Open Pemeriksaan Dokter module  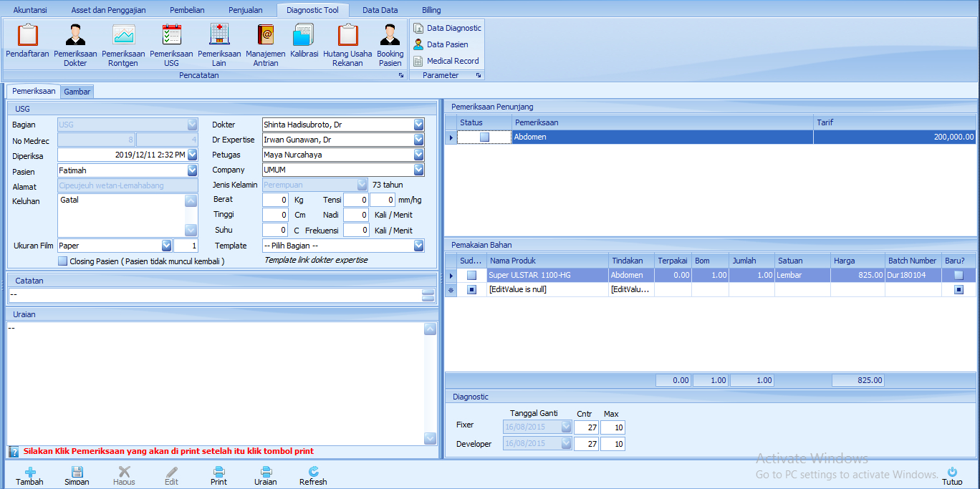point(75,35)
